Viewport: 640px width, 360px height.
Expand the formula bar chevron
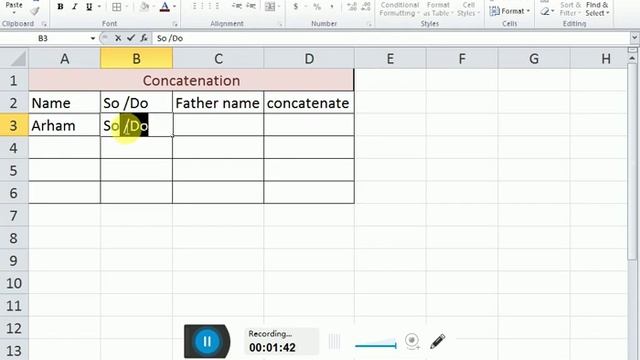[x=634, y=38]
